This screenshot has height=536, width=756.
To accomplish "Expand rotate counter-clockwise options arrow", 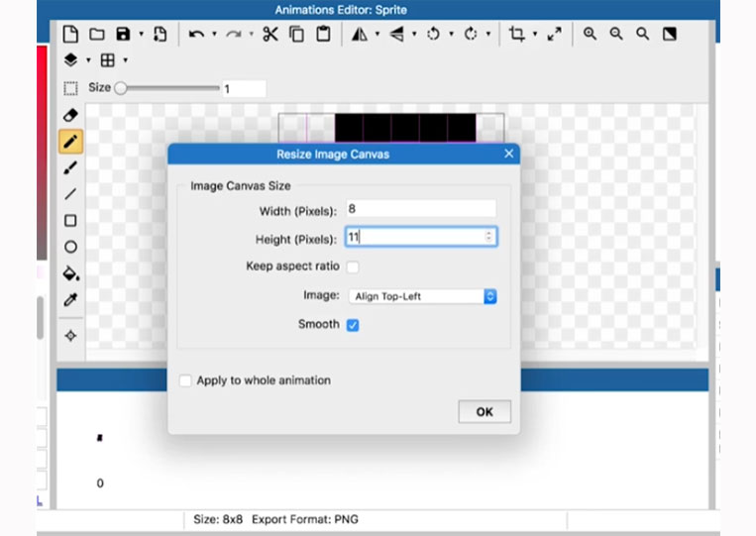I will (451, 35).
